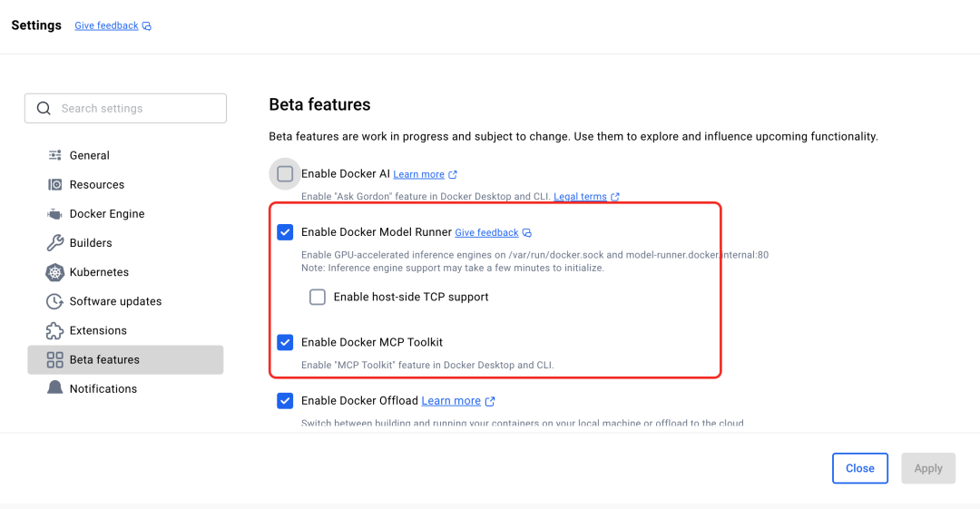The image size is (980, 509).
Task: Click the Software updates clock icon
Action: tap(54, 301)
